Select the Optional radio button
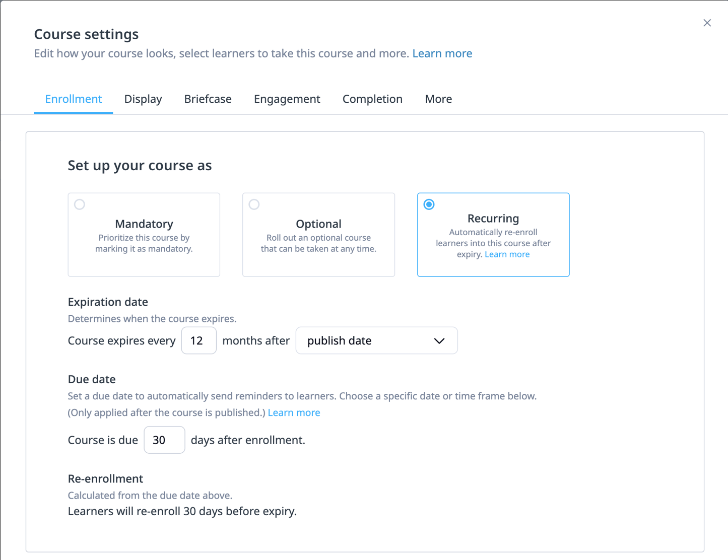This screenshot has width=728, height=560. pos(254,204)
